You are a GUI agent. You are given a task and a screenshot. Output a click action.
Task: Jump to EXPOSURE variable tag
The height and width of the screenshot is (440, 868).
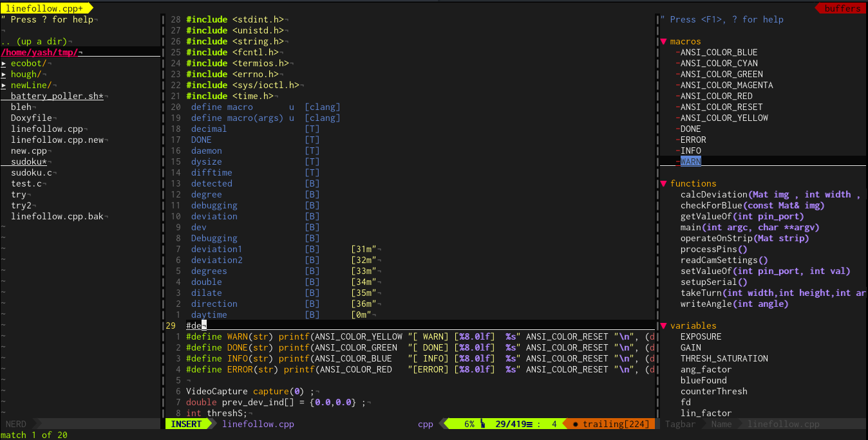pos(701,336)
